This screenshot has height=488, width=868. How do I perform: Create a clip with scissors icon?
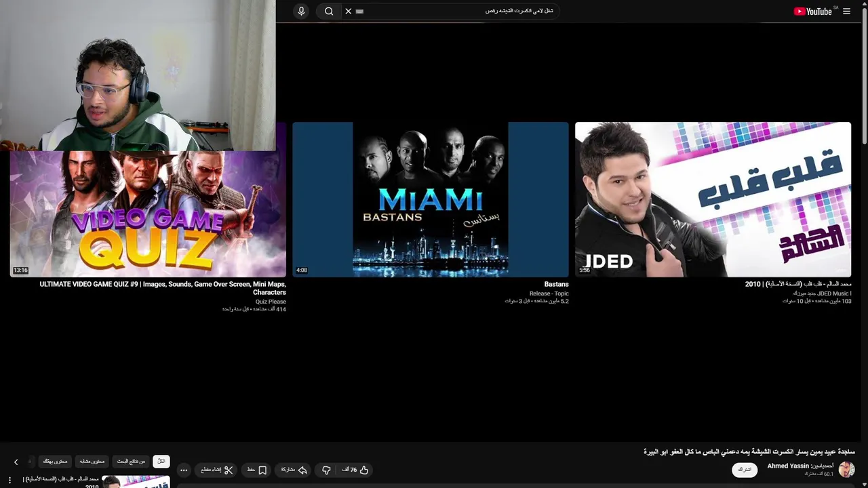pos(217,470)
